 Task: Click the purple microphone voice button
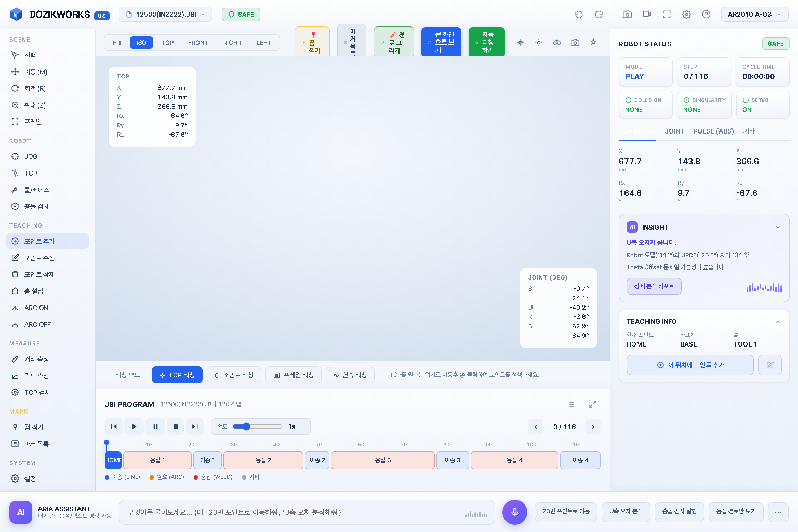click(515, 512)
